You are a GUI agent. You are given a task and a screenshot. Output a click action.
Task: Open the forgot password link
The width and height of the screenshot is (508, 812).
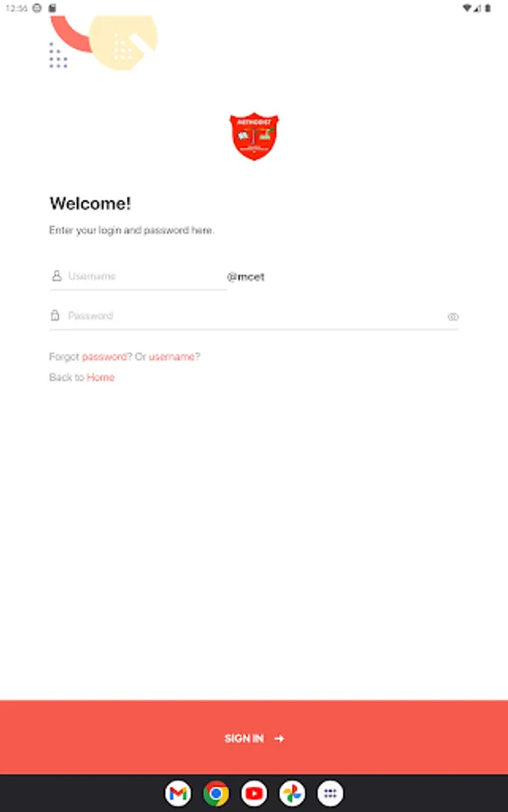(106, 356)
